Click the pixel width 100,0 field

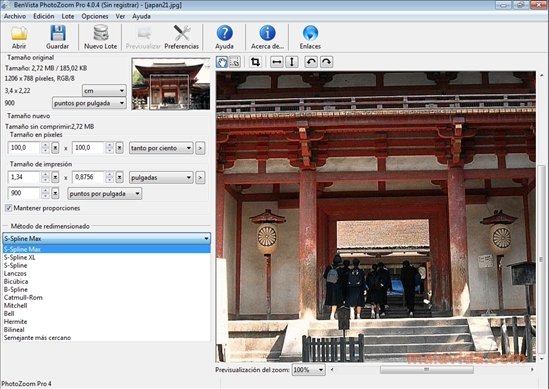coord(24,148)
